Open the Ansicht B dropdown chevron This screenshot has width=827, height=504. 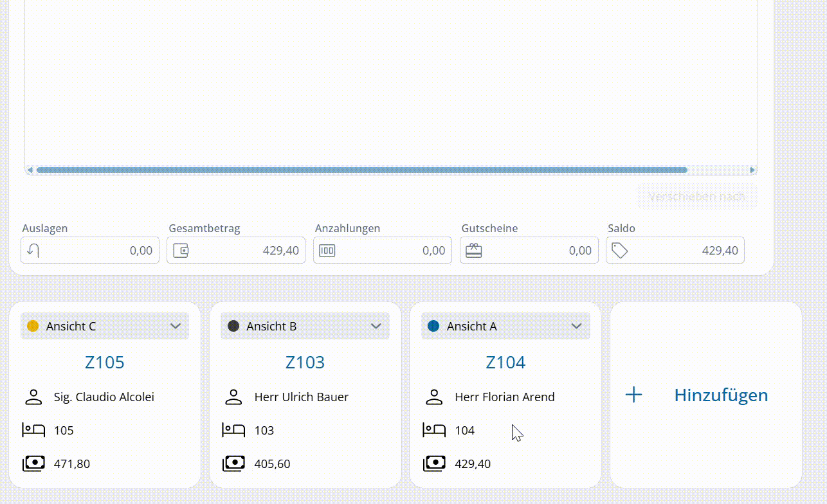376,327
